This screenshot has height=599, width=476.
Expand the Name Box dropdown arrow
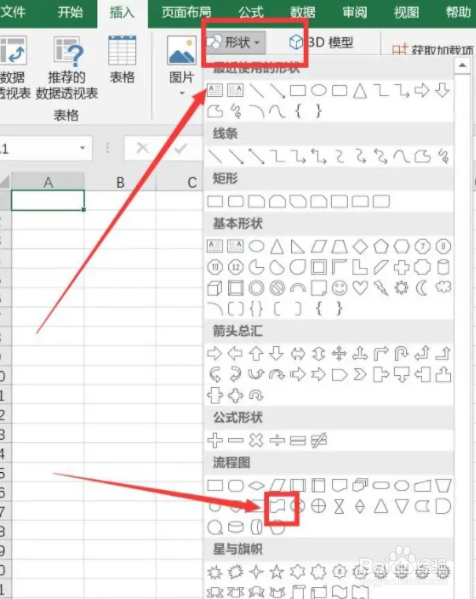82,148
